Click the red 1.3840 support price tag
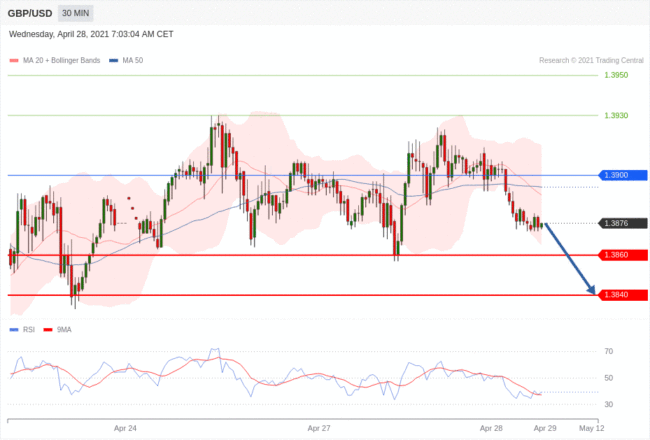Viewport: 650px width, 440px height. tap(623, 295)
